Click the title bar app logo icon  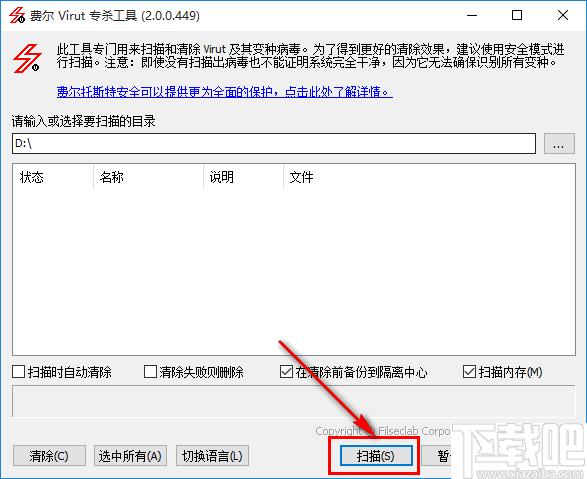(x=16, y=16)
